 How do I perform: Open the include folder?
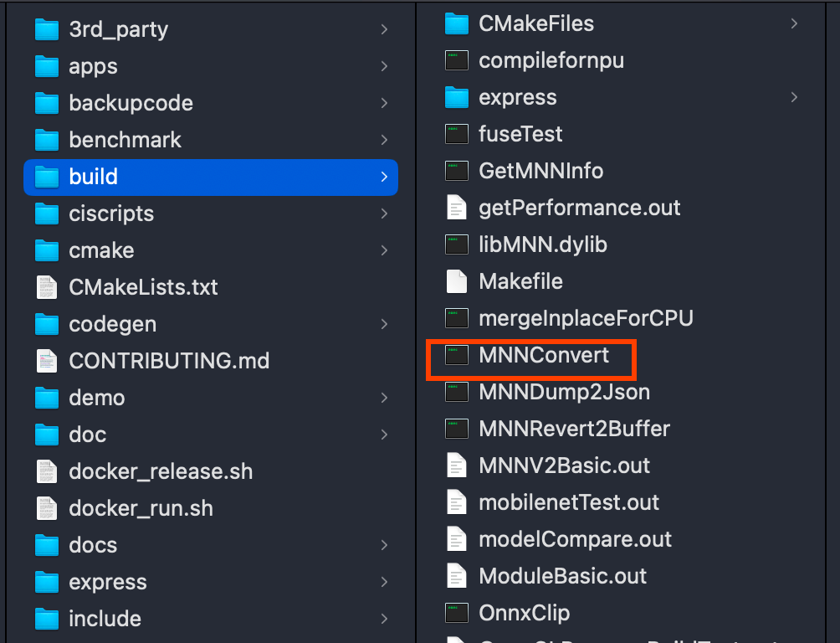click(105, 619)
